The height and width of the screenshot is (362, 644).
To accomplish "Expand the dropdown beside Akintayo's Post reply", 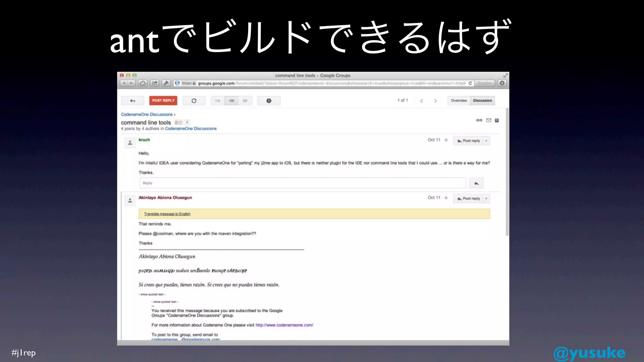I will click(486, 199).
